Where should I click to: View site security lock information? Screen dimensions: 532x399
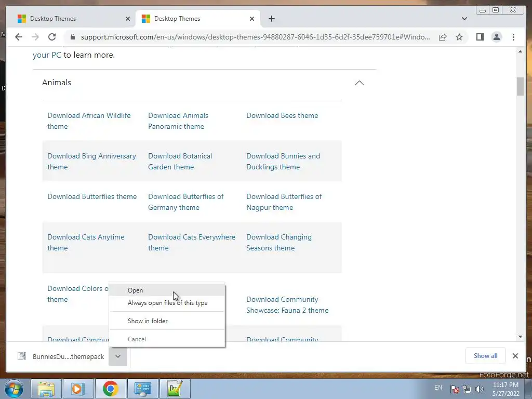pos(72,37)
